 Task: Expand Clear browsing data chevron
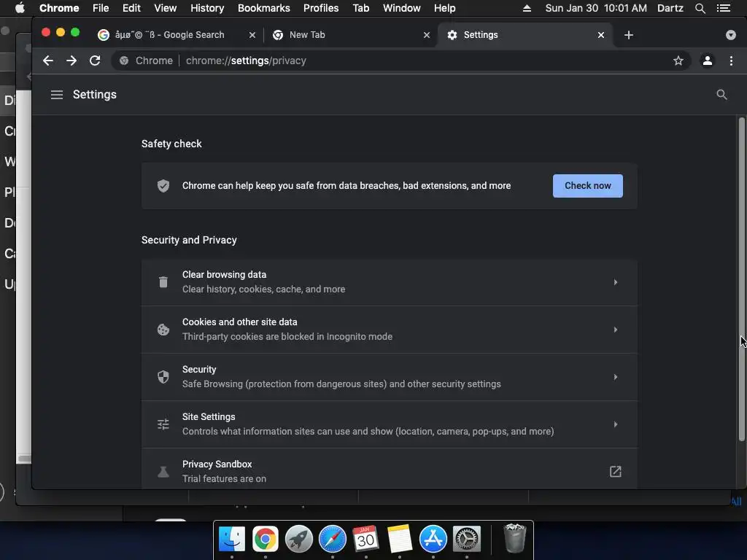click(616, 282)
